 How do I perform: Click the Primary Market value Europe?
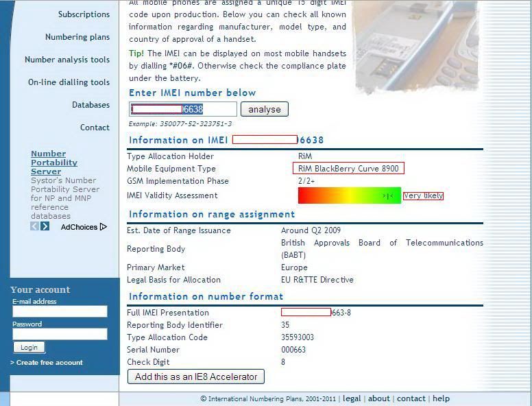pyautogui.click(x=294, y=267)
